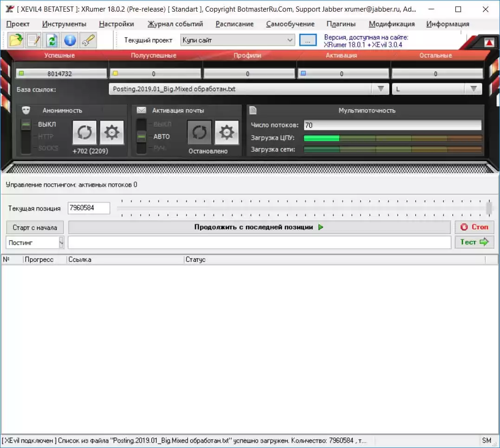Open Анонимность gear settings

(111, 132)
